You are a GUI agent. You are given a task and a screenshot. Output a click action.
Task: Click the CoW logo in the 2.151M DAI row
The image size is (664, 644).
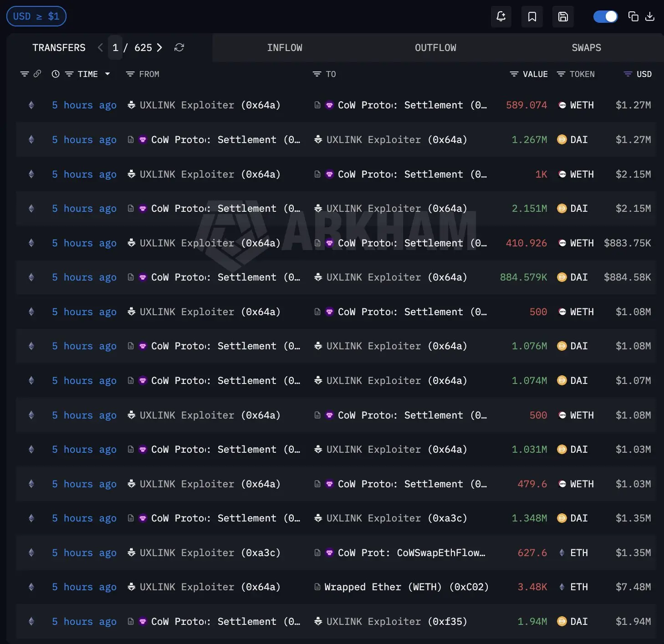coord(143,209)
